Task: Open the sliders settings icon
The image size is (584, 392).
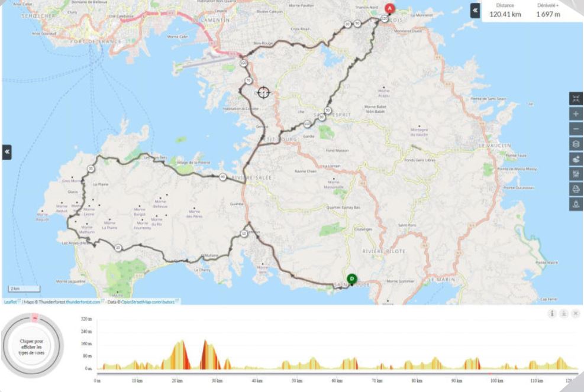Action: (x=576, y=174)
